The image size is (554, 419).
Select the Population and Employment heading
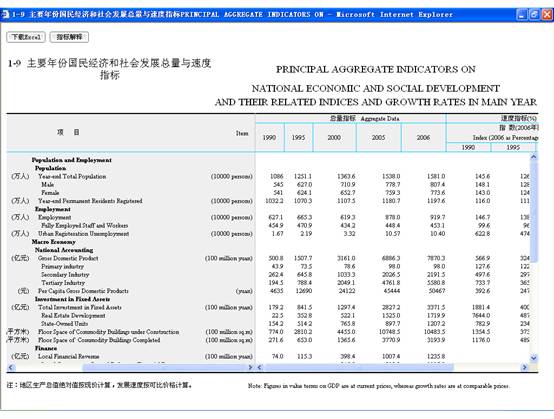tap(71, 160)
